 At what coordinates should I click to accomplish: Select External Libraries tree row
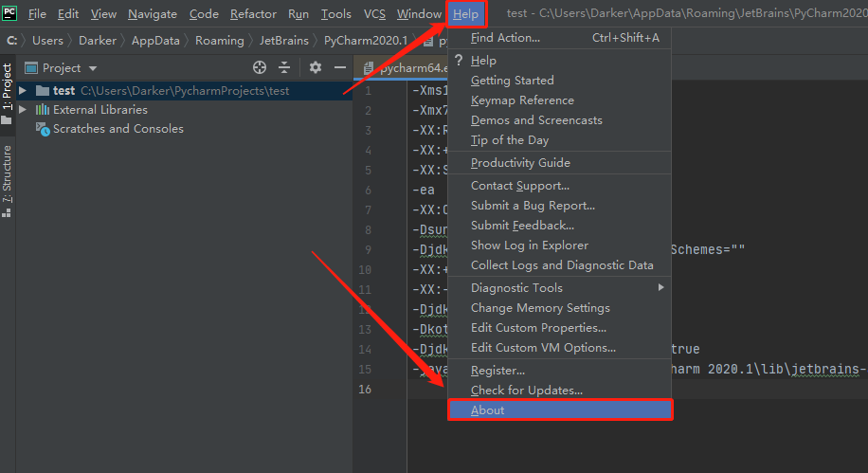(185, 110)
